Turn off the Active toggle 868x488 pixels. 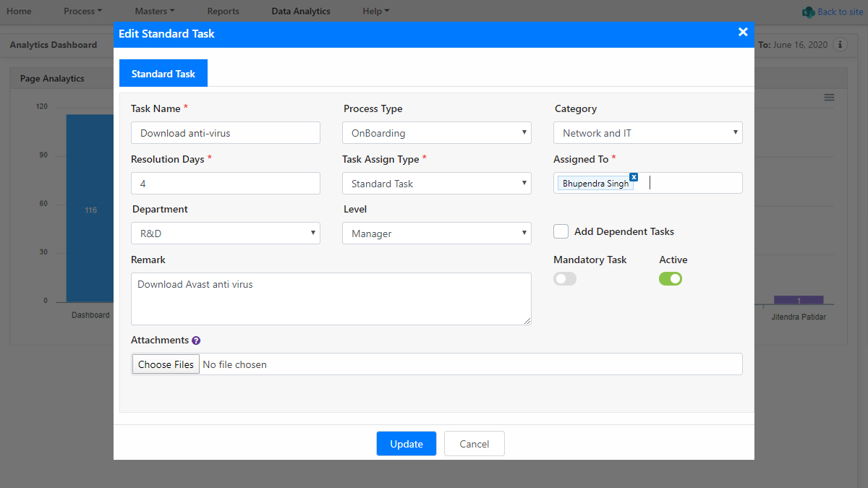(x=671, y=278)
